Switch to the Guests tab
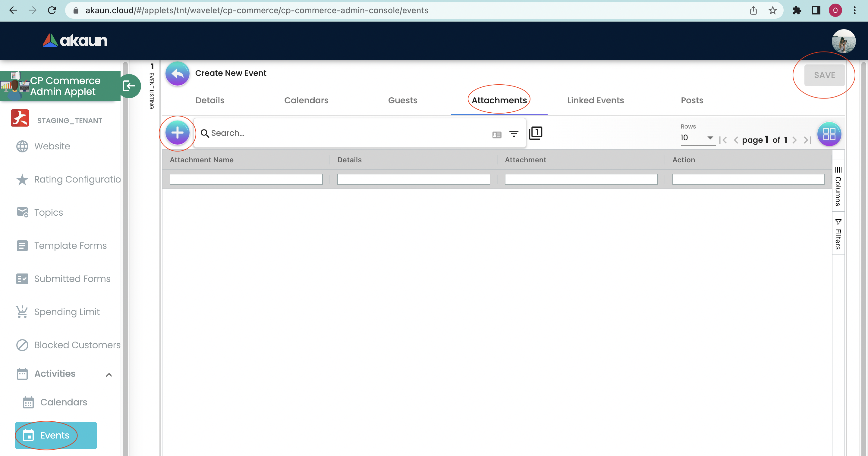Screen dimensions: 868x456 pyautogui.click(x=402, y=100)
